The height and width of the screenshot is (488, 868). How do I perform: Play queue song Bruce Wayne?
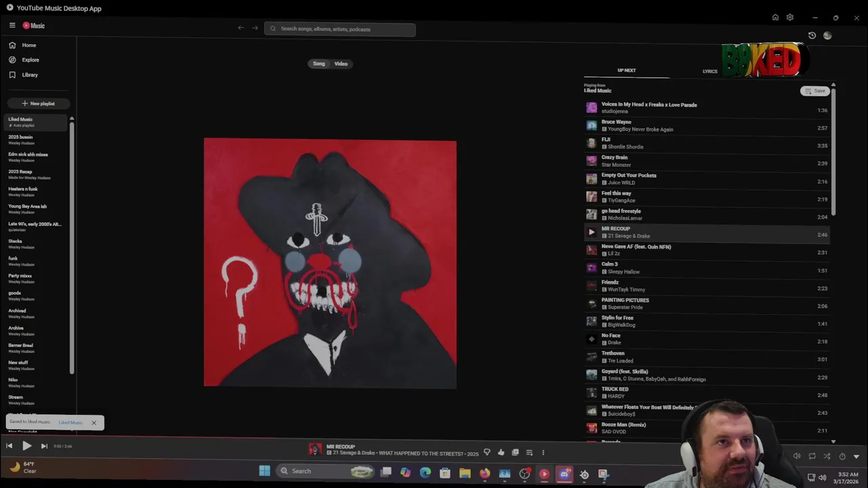pyautogui.click(x=706, y=125)
